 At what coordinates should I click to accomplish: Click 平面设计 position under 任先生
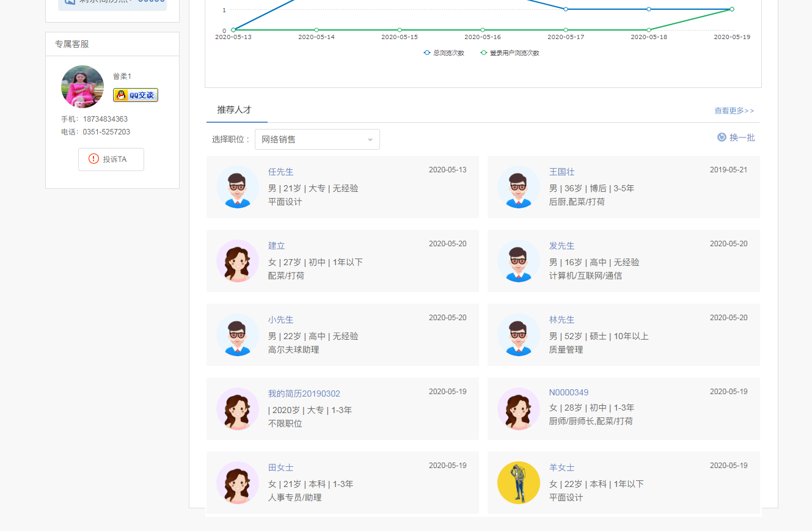point(285,202)
